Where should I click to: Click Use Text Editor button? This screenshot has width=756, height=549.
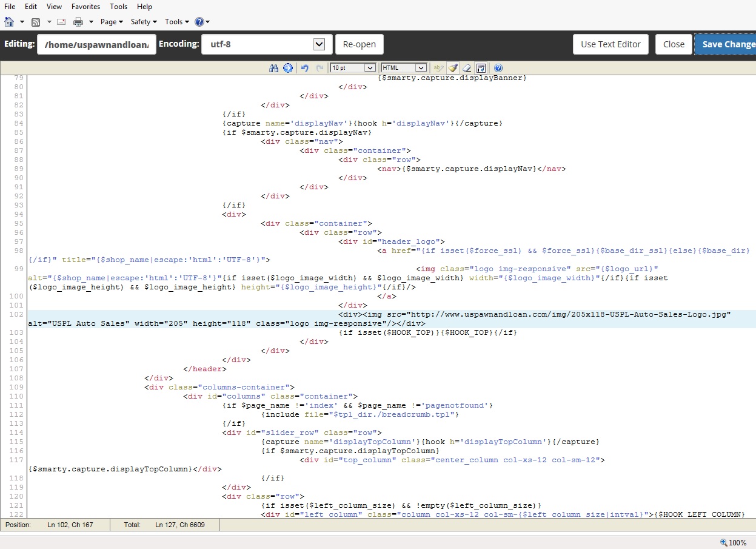[610, 44]
